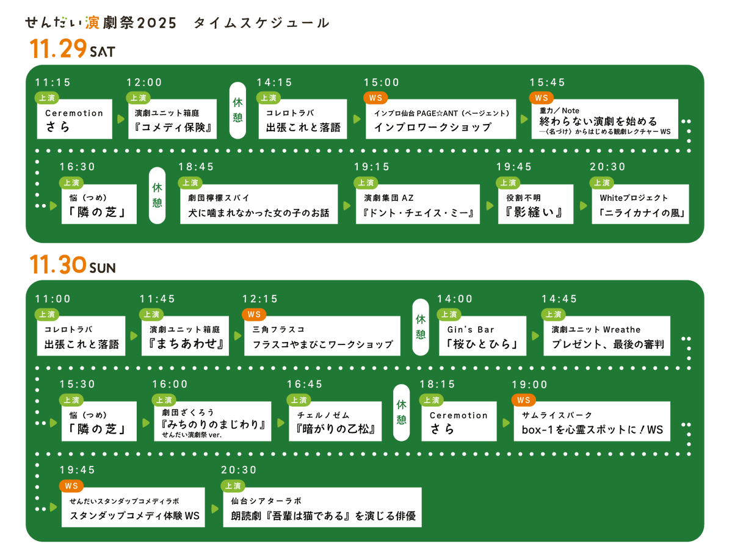This screenshot has width=732, height=560.
Task: Select the せんだい演劇祭 ver. subtitle text
Action: coord(192,435)
